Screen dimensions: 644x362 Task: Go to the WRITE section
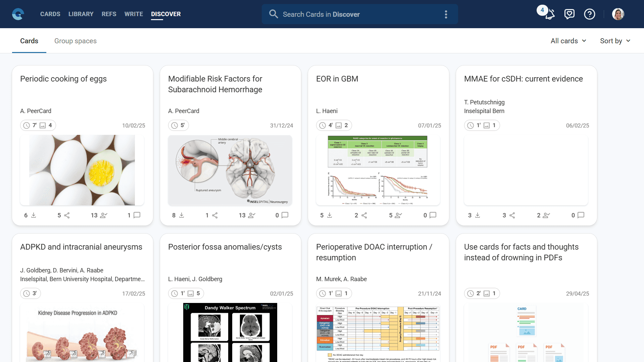click(x=134, y=14)
